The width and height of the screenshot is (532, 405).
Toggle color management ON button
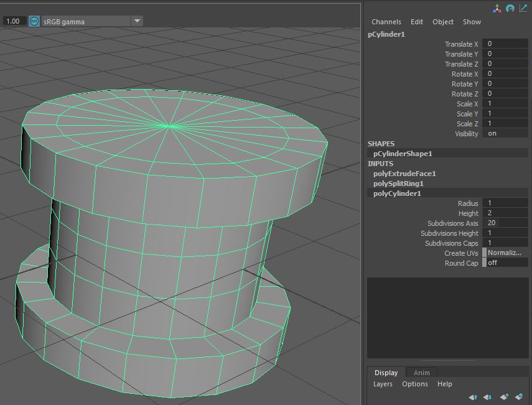[34, 21]
